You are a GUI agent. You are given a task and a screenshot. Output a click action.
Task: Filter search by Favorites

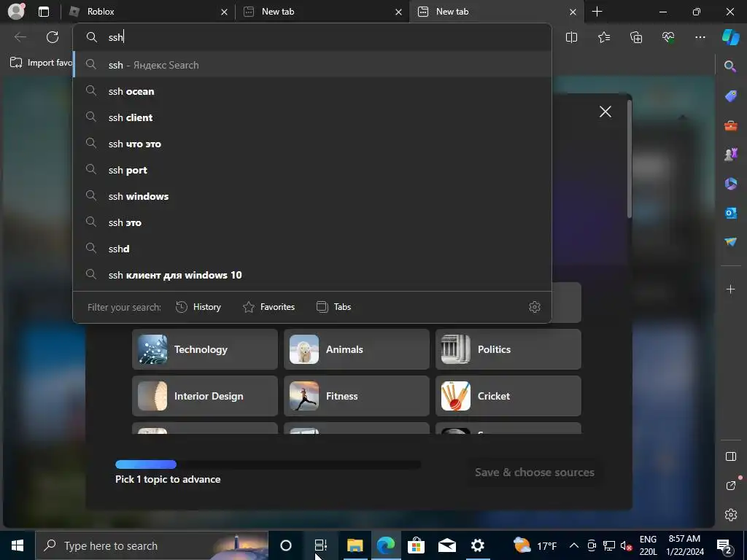268,307
